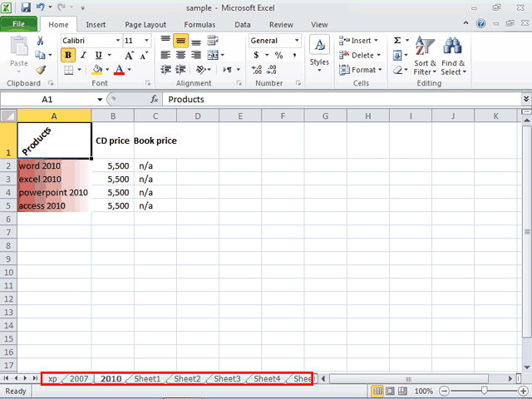Screen dimensions: 532x399
Task: Click the Clear eraser icon
Action: tap(397, 70)
